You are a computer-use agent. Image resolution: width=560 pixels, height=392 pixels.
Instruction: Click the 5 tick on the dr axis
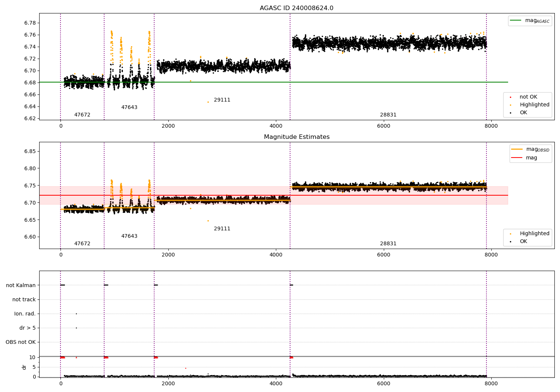tap(34, 367)
